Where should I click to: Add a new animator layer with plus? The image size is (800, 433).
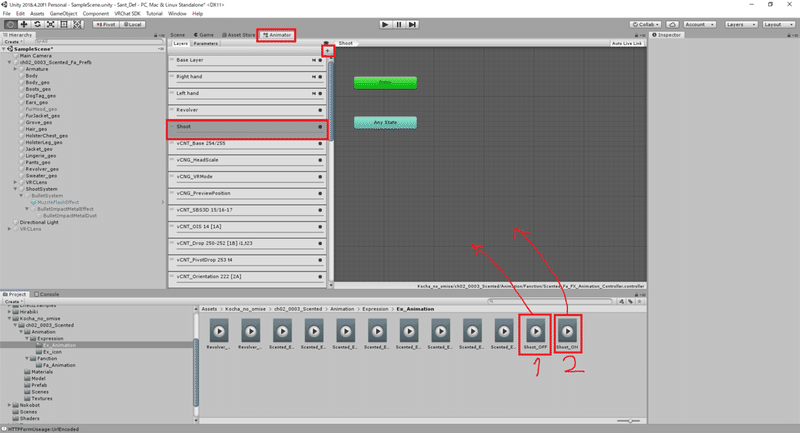pos(328,51)
